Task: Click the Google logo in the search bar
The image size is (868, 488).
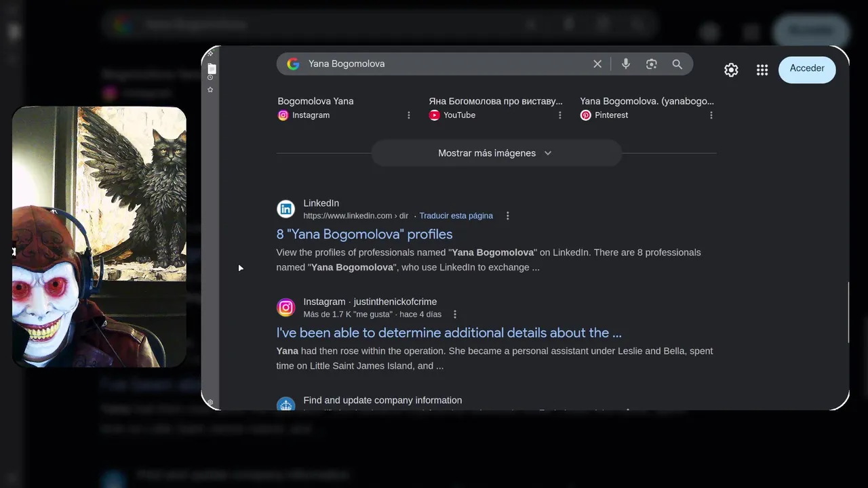Action: pyautogui.click(x=293, y=64)
